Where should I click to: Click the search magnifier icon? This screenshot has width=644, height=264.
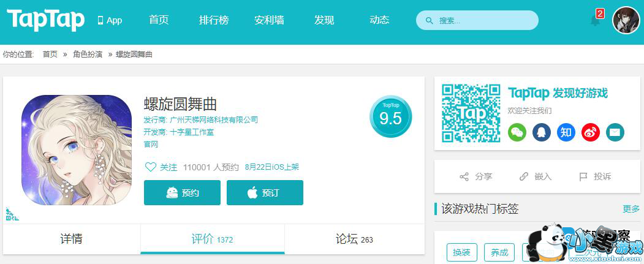(x=429, y=21)
